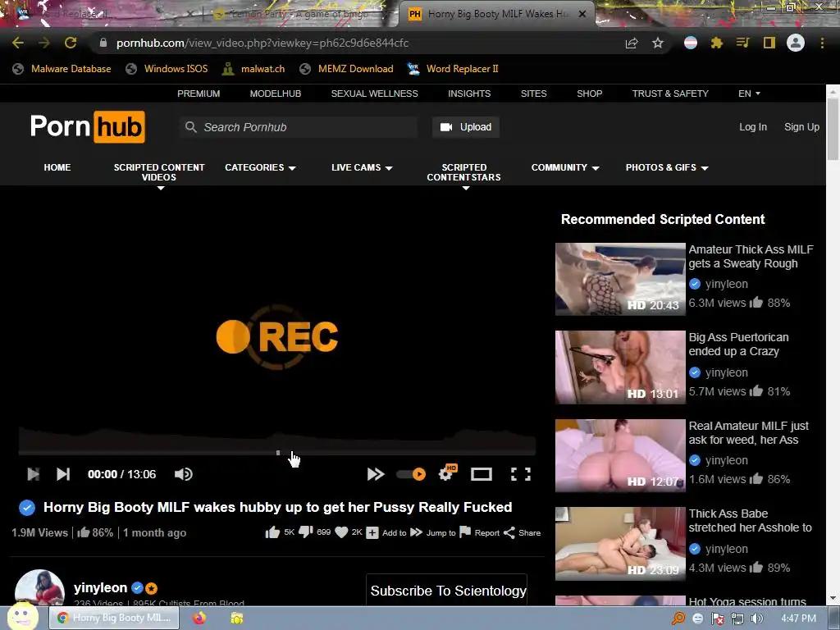840x630 pixels.
Task: Click the magnifier icon in the search box
Action: 190,127
